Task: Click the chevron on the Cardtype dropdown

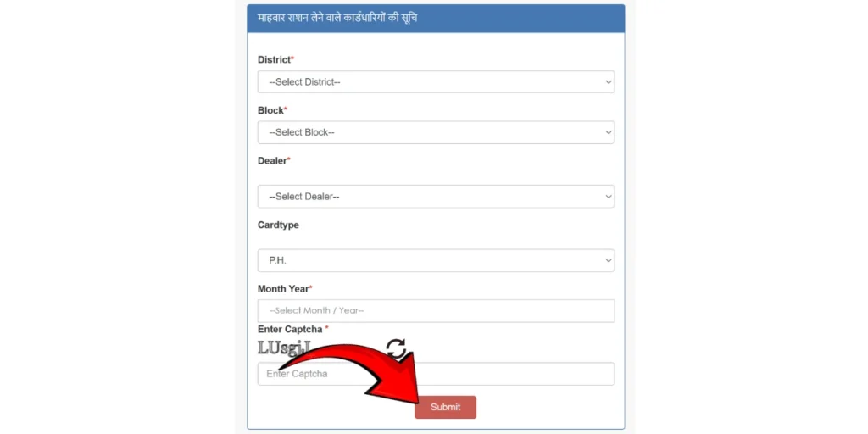Action: point(608,260)
